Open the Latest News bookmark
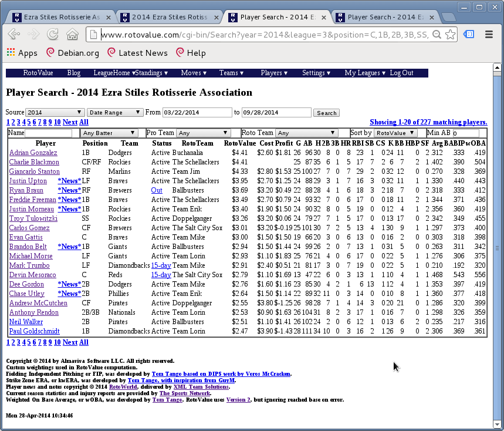 click(137, 53)
